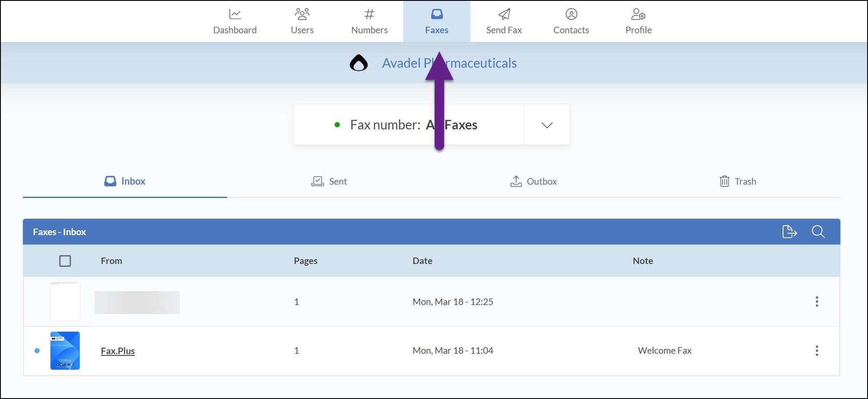
Task: Click the Outbox upload icon
Action: pos(516,181)
